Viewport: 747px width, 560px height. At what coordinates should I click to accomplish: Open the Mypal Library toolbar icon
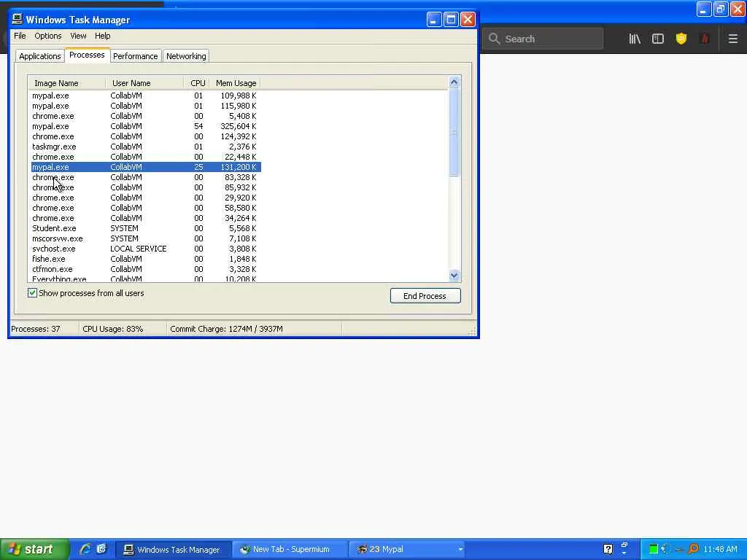(635, 39)
